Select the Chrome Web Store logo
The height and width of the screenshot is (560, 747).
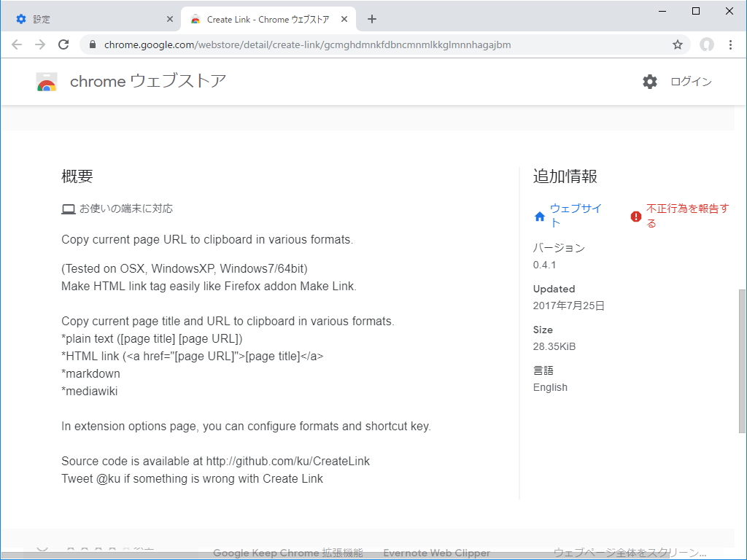[47, 81]
